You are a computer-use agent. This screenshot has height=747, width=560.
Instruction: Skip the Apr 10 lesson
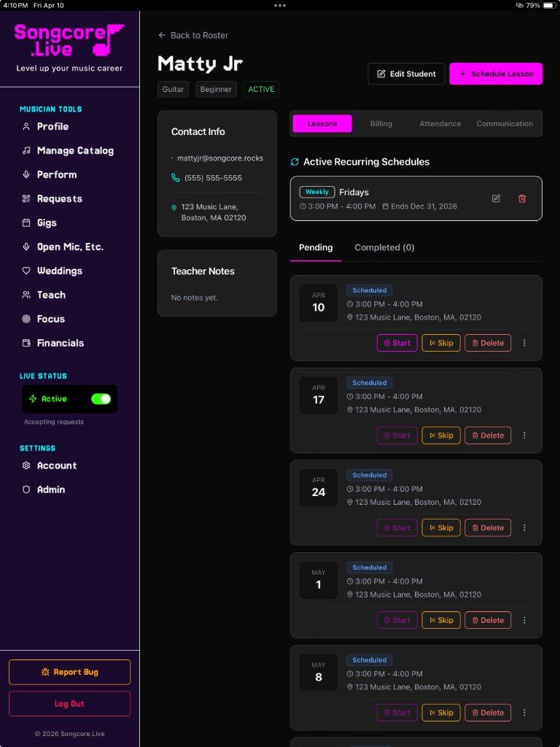coord(441,343)
